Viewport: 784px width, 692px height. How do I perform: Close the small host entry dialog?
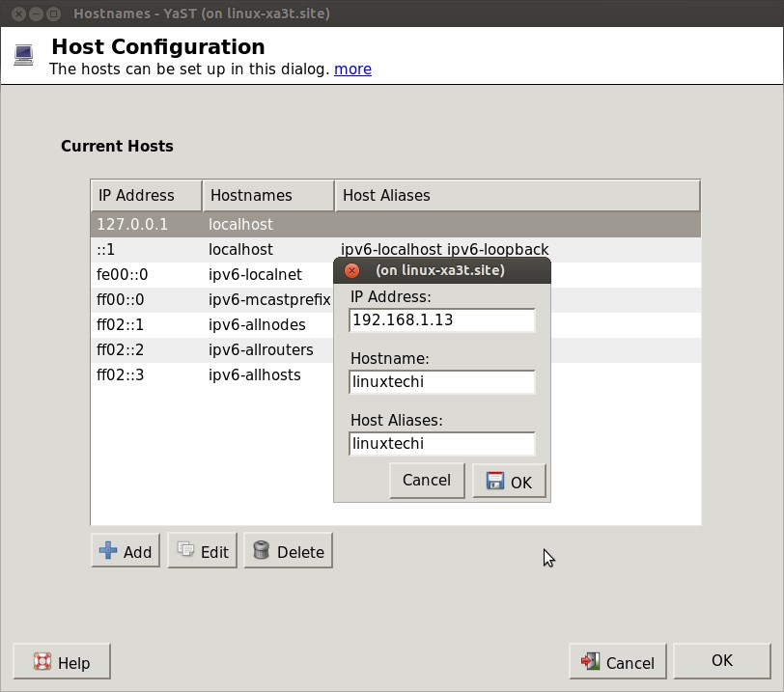352,271
